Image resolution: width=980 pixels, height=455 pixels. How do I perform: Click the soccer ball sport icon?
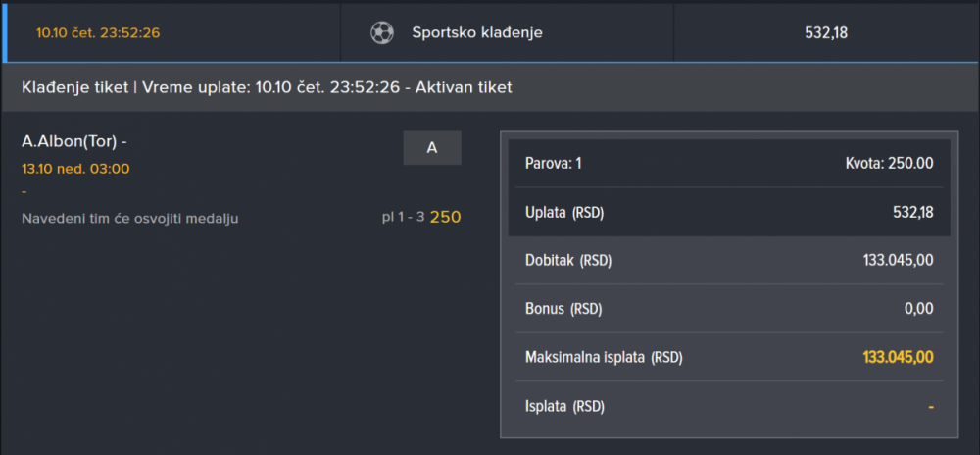pos(381,32)
